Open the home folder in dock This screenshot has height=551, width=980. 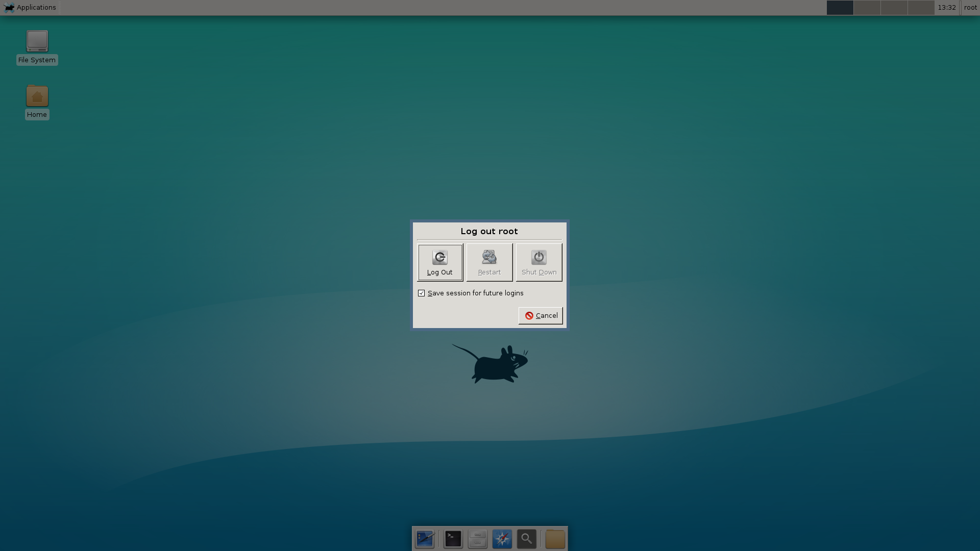pos(555,539)
